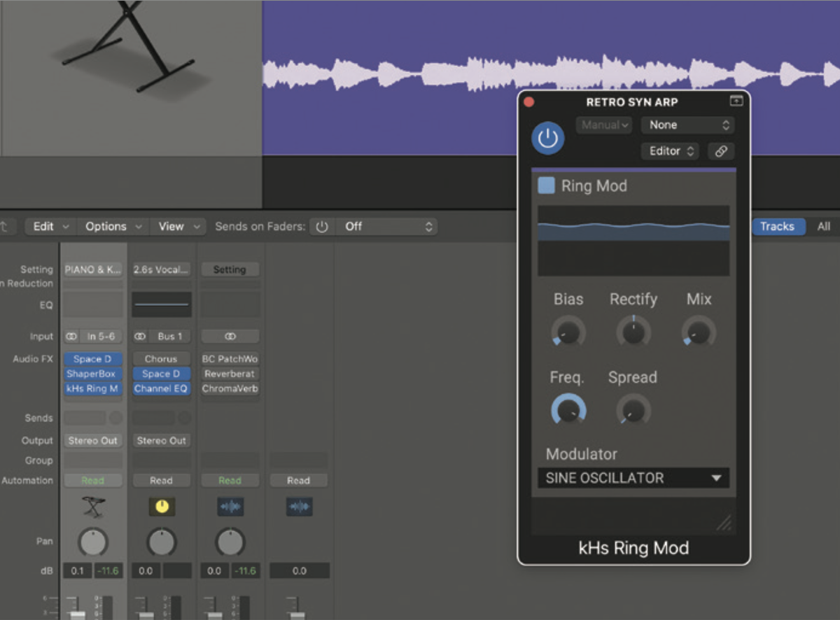Open the SINE OSCILLATOR modulator dropdown
Image resolution: width=840 pixels, height=620 pixels.
click(x=632, y=478)
